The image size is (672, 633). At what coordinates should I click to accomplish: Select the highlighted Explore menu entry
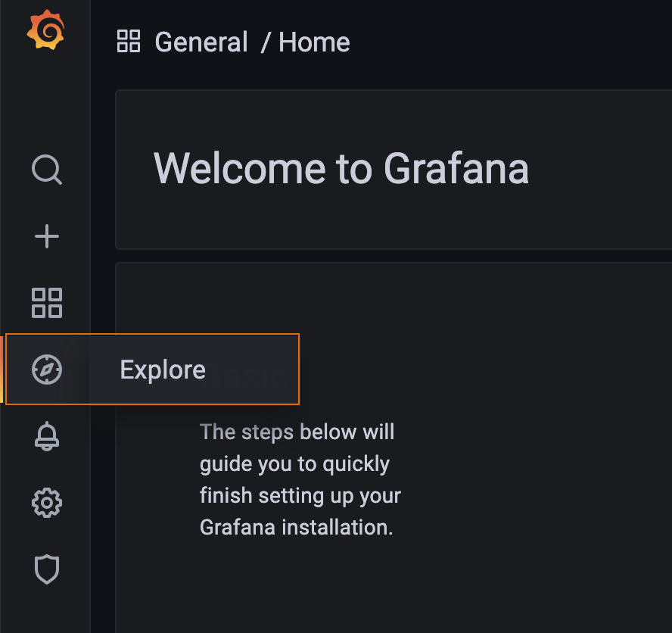[x=162, y=369]
